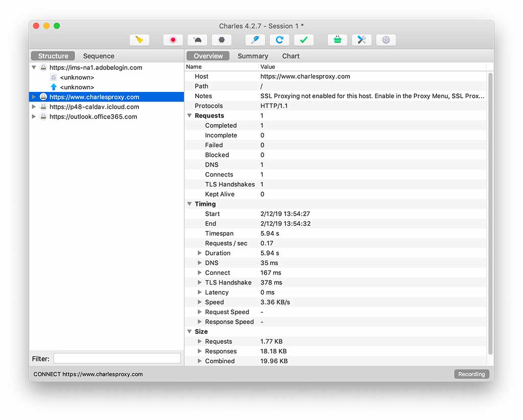The image size is (523, 420).
Task: Open the Chart tab
Action: [291, 56]
